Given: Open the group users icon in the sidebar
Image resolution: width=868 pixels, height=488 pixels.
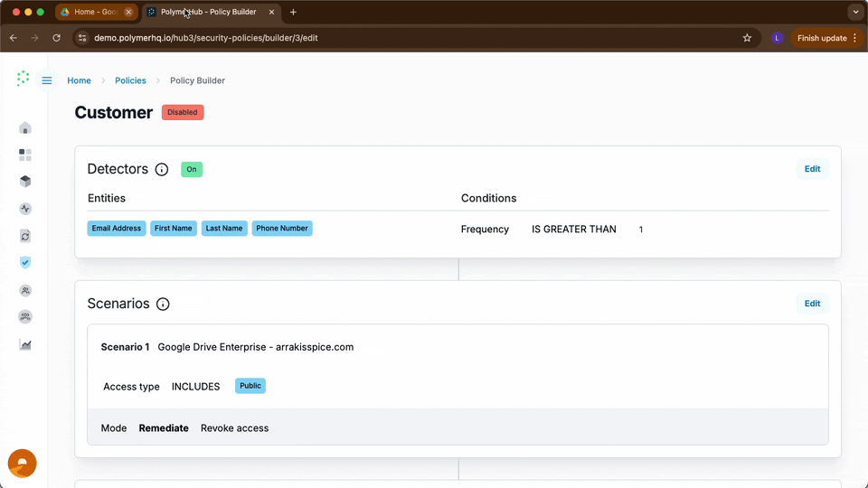Looking at the screenshot, I should (25, 316).
